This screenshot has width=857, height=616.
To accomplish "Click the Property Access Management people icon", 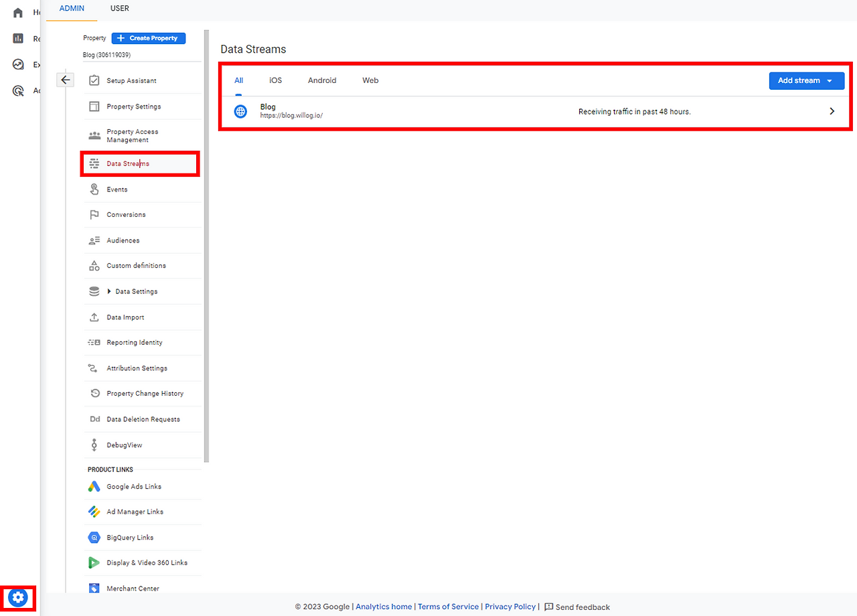I will tap(94, 135).
